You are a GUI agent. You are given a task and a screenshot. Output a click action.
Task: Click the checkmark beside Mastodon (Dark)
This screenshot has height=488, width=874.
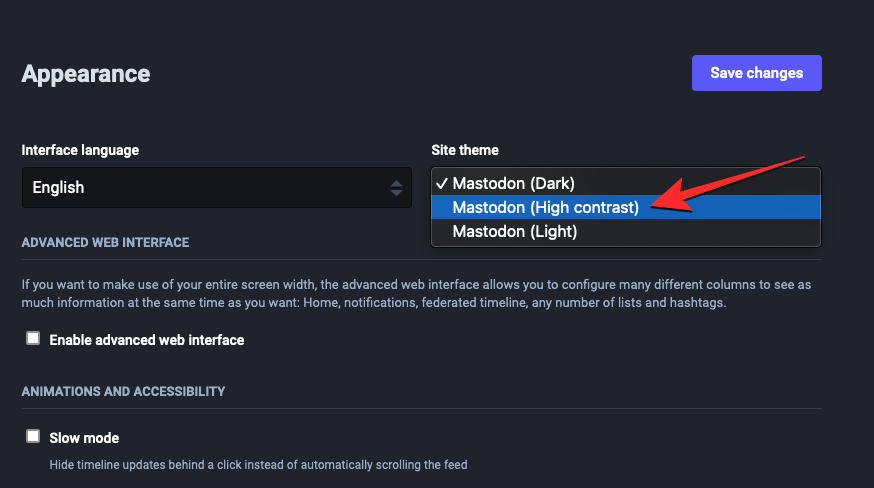click(441, 183)
